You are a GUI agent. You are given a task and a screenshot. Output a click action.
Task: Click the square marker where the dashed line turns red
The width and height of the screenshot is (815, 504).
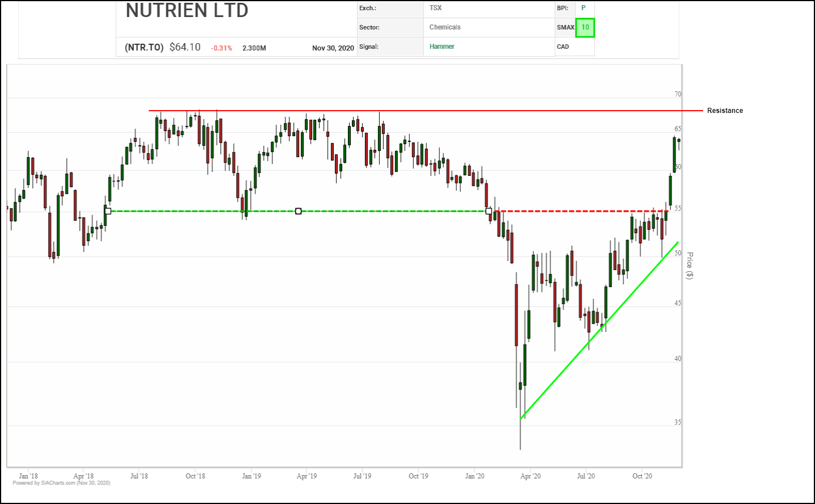(489, 211)
